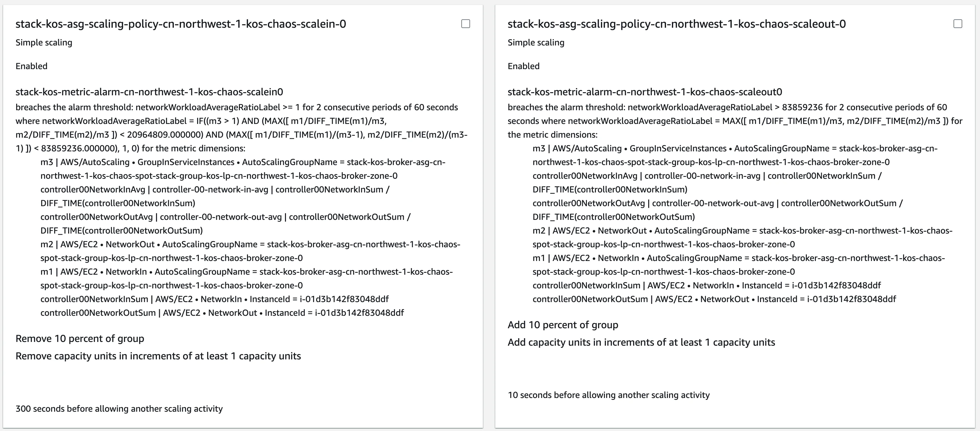Click the scalein m3 GroupInServiceInstances dimension line
980x431 pixels.
tap(243, 162)
